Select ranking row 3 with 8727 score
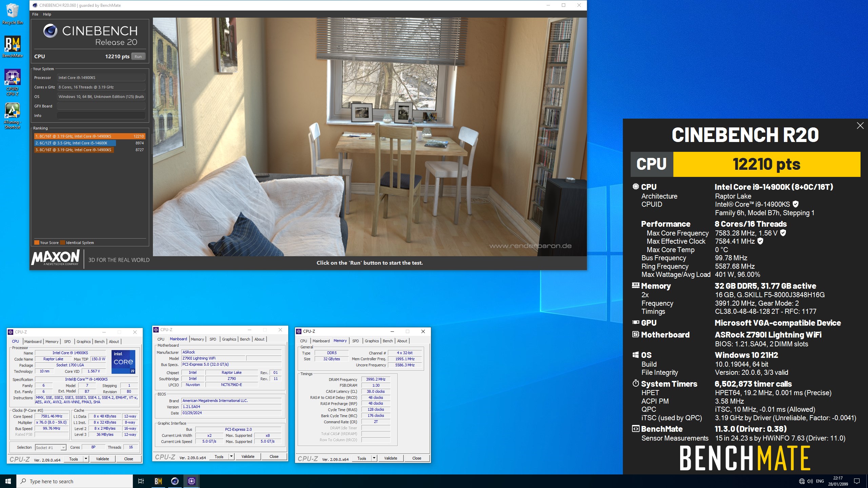The image size is (868, 488). tap(90, 150)
